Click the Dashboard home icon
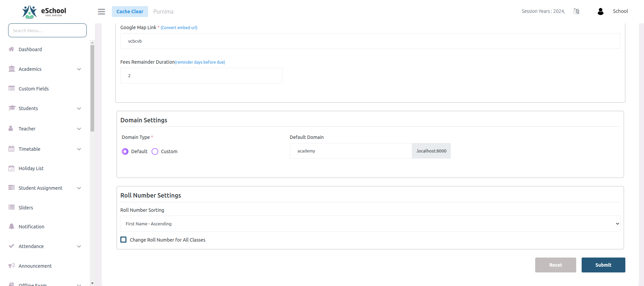Viewport: 644px width, 286px height. (12, 49)
